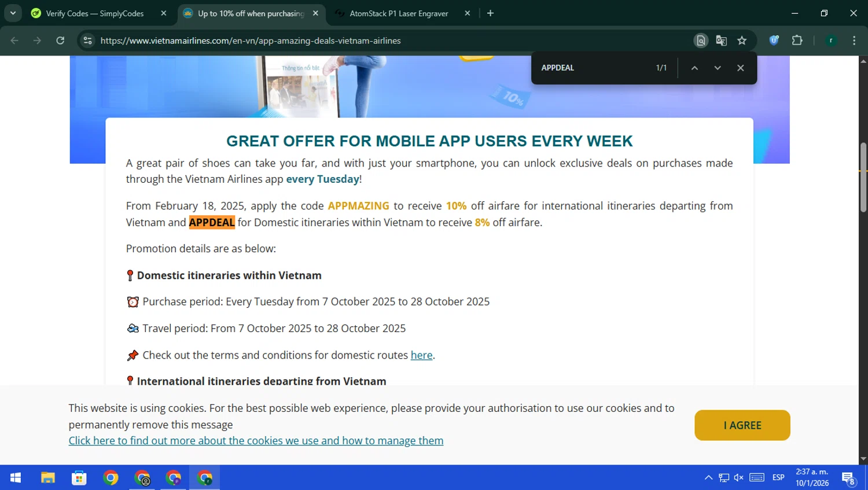Click the 'every Tuesday' text
Screen dimensions: 868x490
coord(322,179)
